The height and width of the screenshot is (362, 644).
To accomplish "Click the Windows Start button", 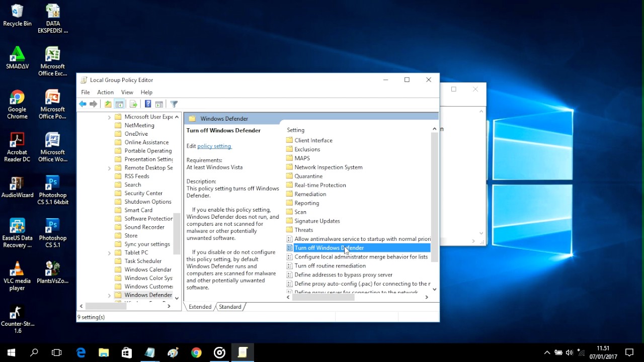I will point(11,352).
